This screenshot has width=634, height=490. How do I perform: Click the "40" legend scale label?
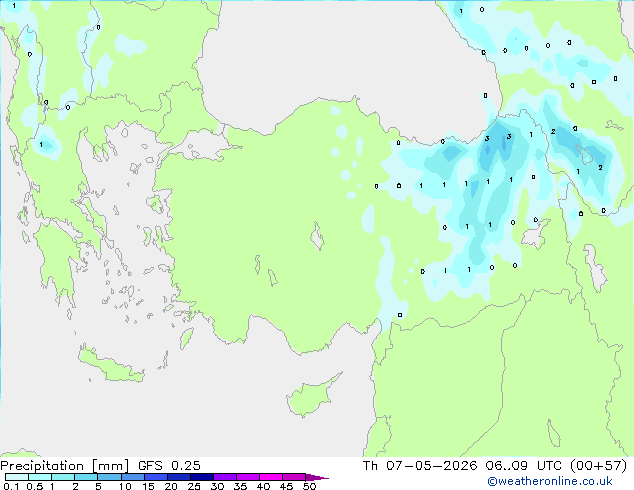[264, 486]
